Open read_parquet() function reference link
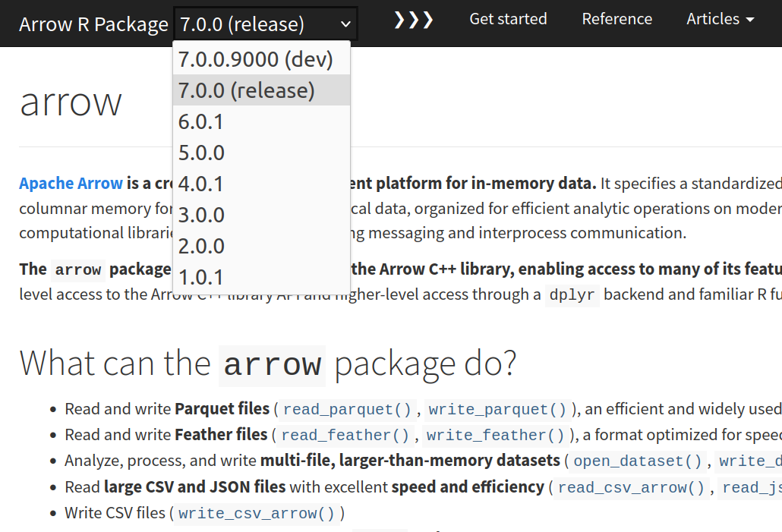 point(347,410)
